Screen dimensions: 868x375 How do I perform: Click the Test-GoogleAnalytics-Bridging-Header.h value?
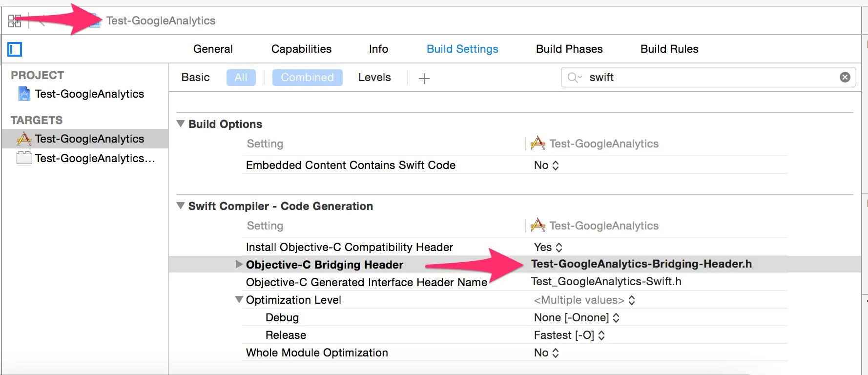pos(641,264)
